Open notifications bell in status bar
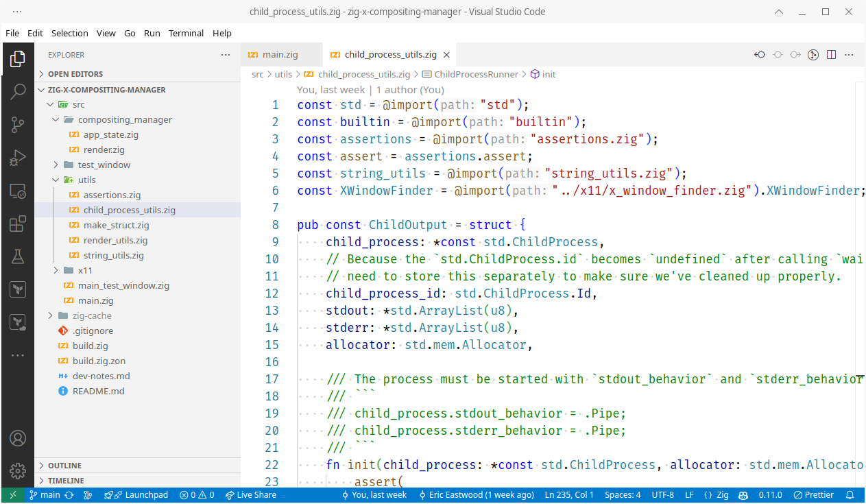 (850, 495)
